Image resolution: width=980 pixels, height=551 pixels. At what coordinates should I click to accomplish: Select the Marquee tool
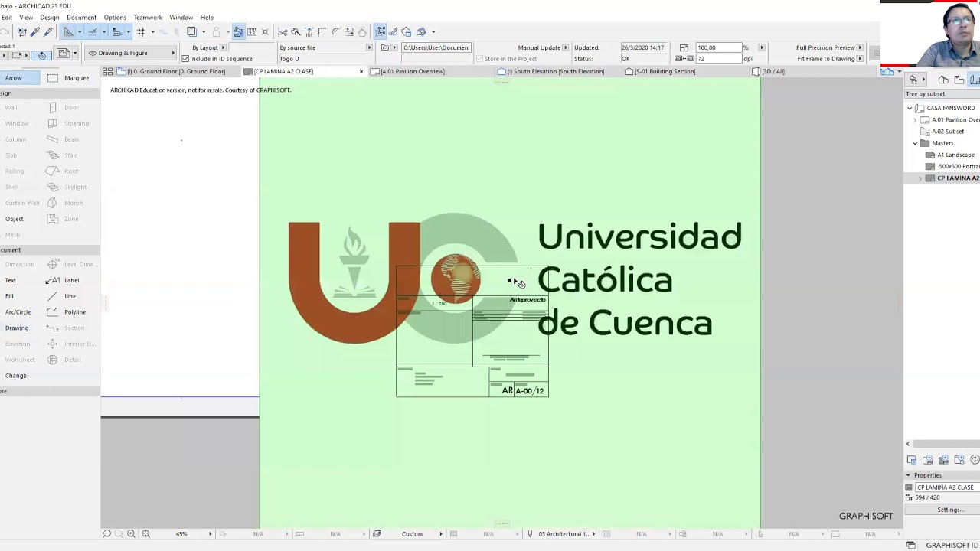69,78
